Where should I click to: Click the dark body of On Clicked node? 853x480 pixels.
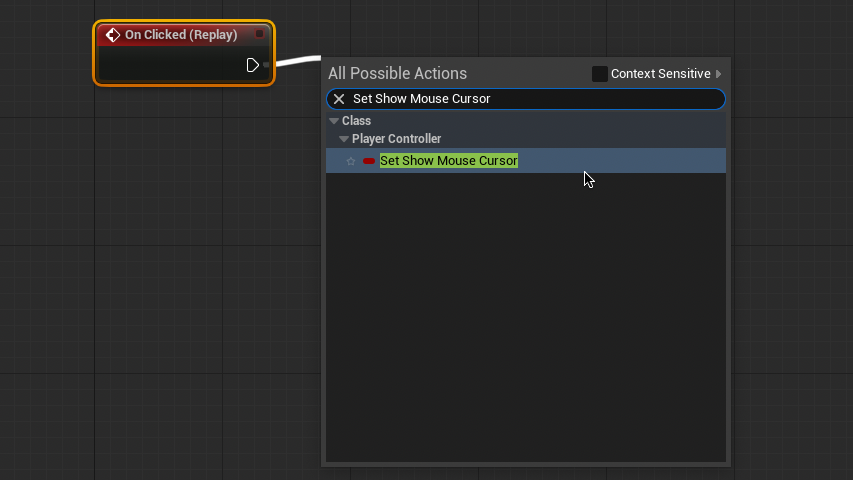click(x=170, y=65)
